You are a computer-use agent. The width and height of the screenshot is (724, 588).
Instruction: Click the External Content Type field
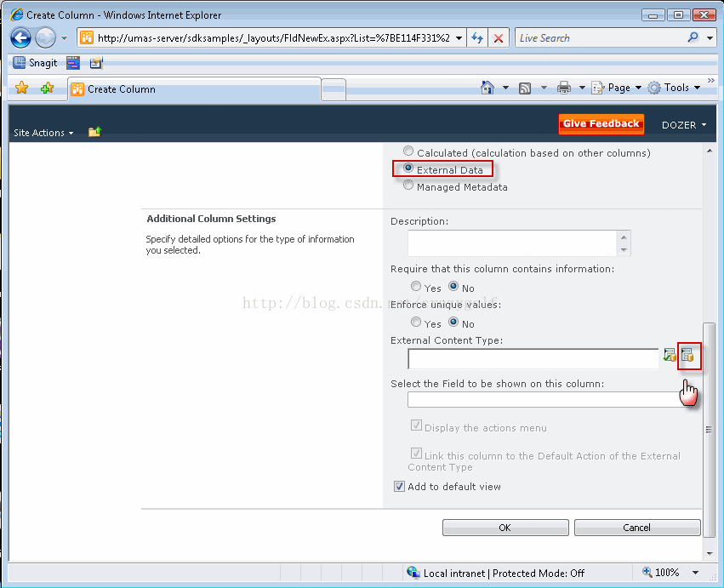click(533, 359)
